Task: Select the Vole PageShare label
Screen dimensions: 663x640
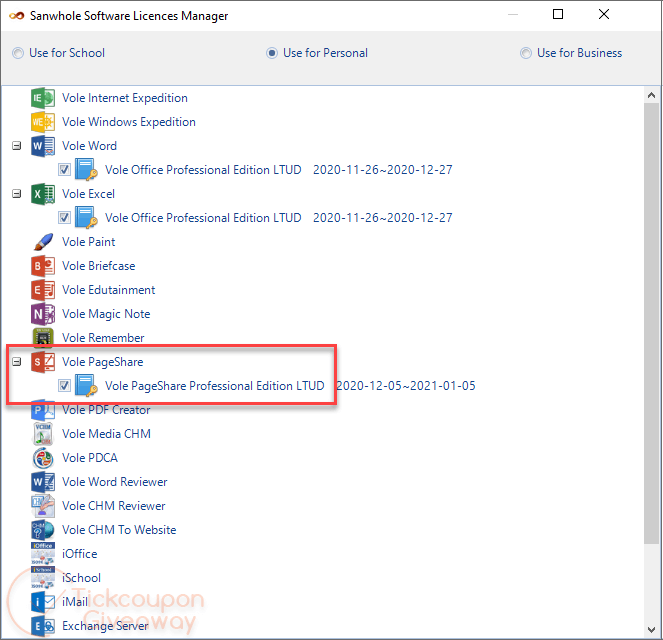Action: 103,362
